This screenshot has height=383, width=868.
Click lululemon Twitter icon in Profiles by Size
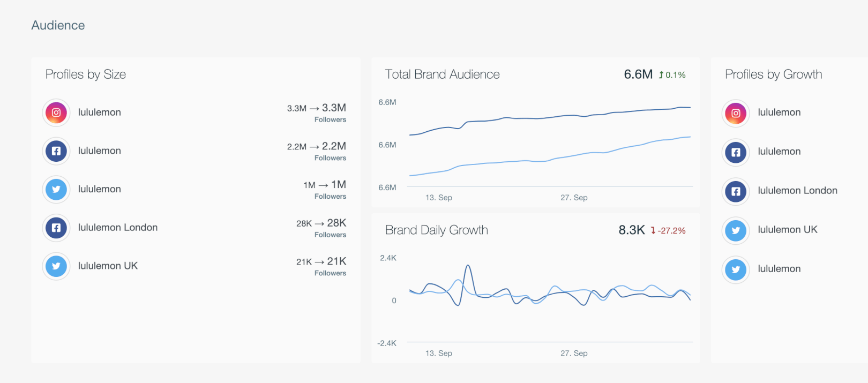[56, 189]
